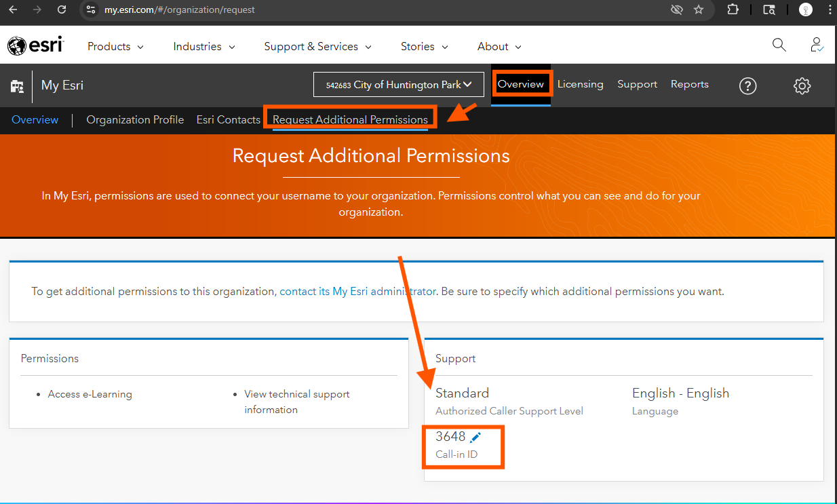Click the tab search media icon
837x504 pixels.
pyautogui.click(x=769, y=9)
